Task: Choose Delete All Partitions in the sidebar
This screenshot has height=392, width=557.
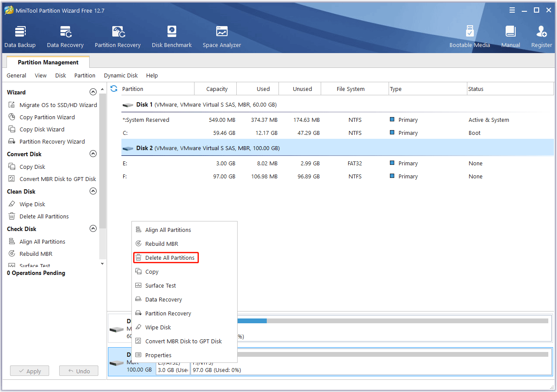Action: pos(39,216)
